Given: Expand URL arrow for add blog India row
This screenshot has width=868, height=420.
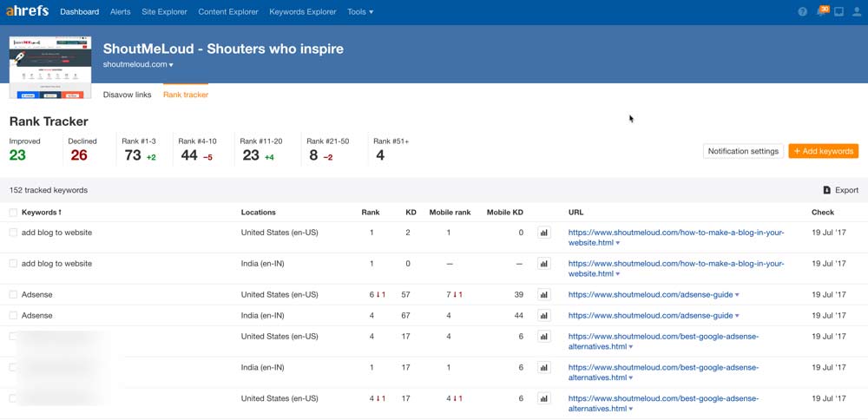Looking at the screenshot, I should (x=617, y=274).
